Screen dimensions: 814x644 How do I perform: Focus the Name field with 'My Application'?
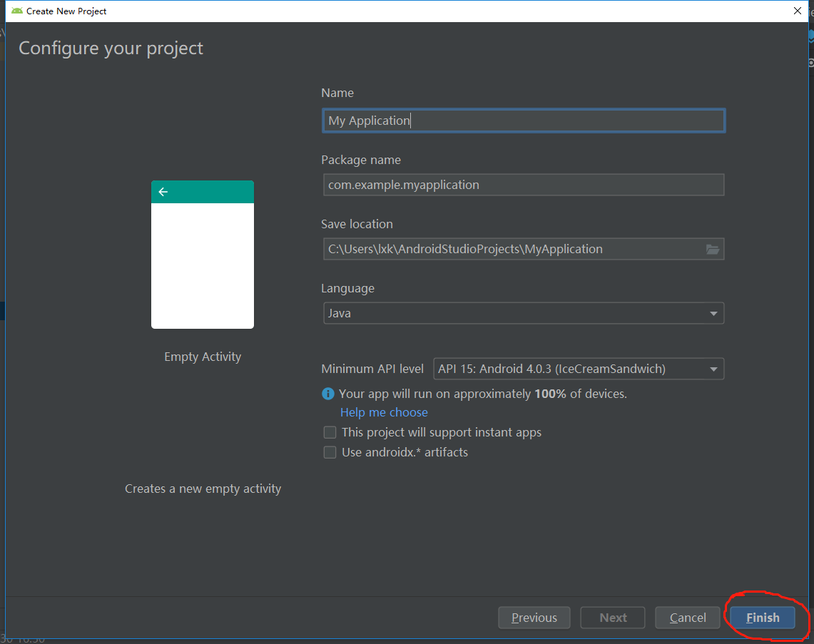524,121
